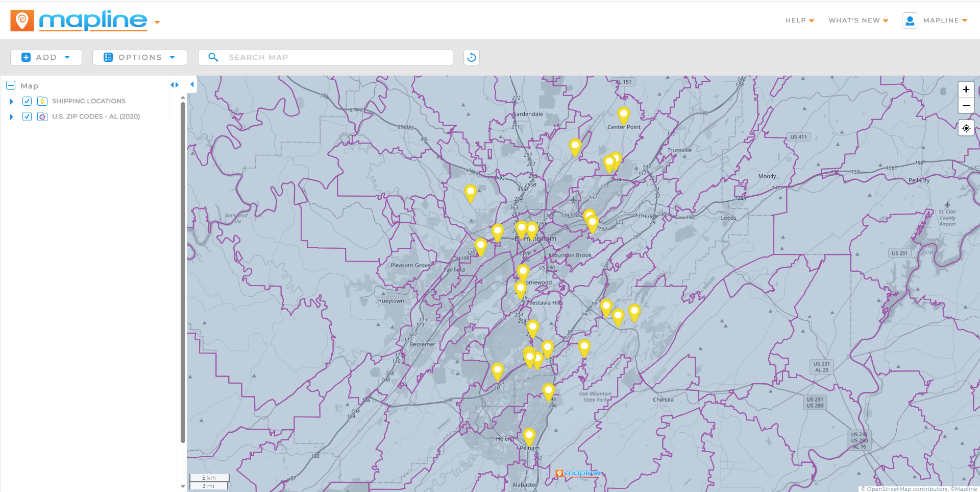Click the sidebar width toggle arrows

[x=175, y=85]
